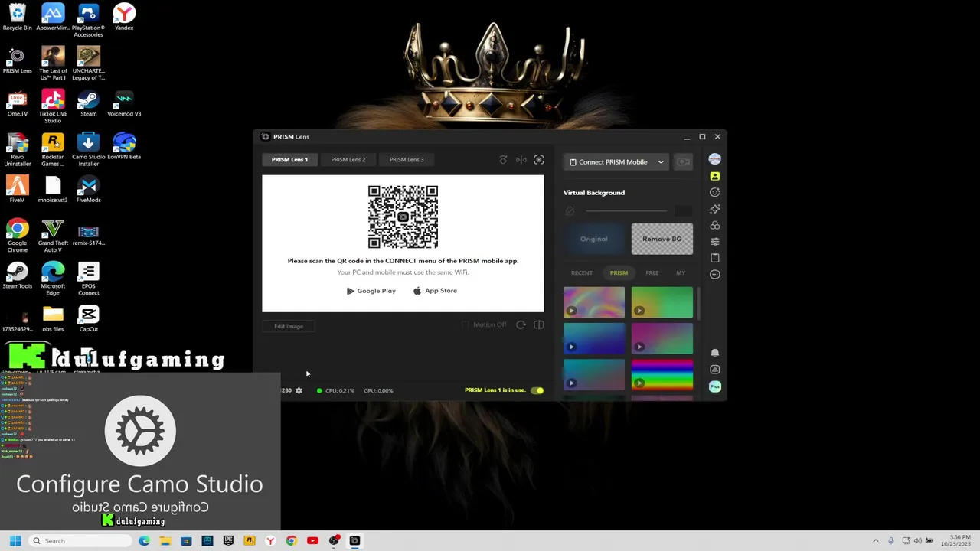Choose the yellow-green gradient background thumbnail
Screen dimensions: 980x551
click(661, 302)
